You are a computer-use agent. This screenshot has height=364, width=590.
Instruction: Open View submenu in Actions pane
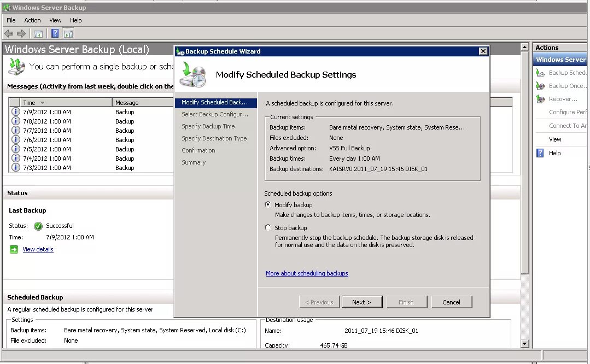555,139
